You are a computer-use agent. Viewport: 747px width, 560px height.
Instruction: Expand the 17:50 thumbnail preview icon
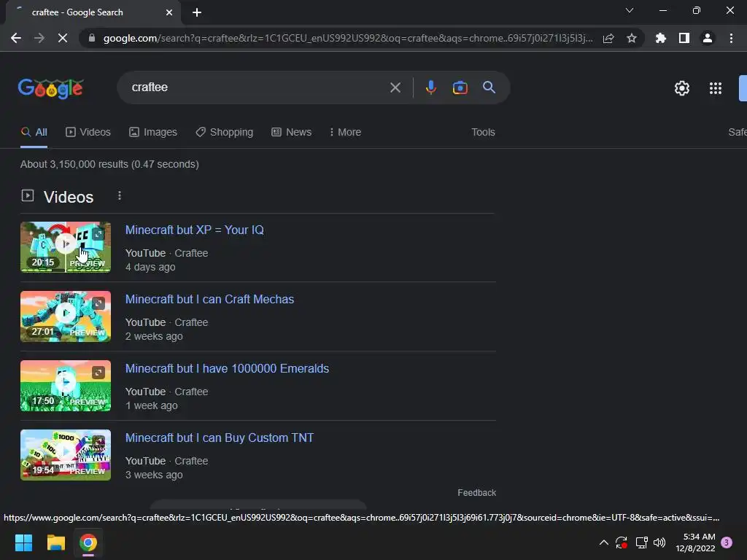[x=98, y=373]
